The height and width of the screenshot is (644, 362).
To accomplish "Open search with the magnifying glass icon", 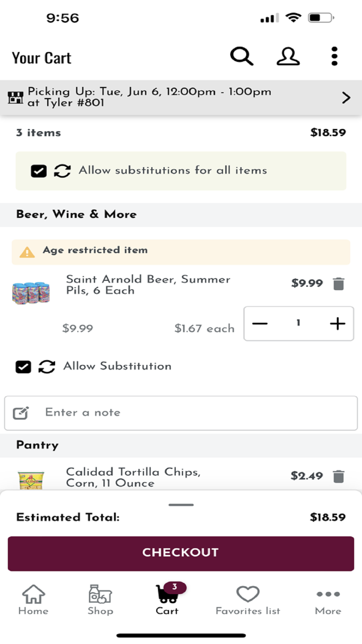I will (241, 57).
